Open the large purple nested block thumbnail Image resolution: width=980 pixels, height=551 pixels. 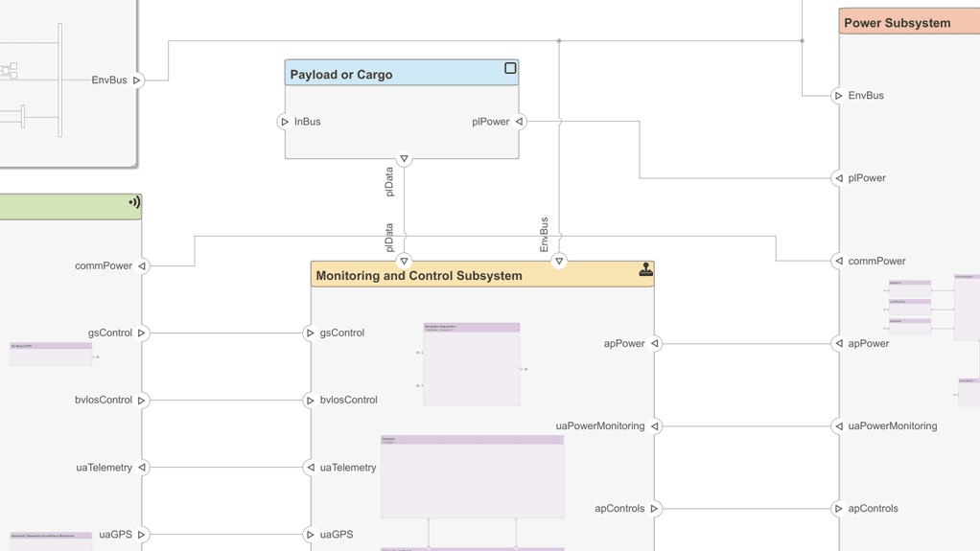(472, 477)
